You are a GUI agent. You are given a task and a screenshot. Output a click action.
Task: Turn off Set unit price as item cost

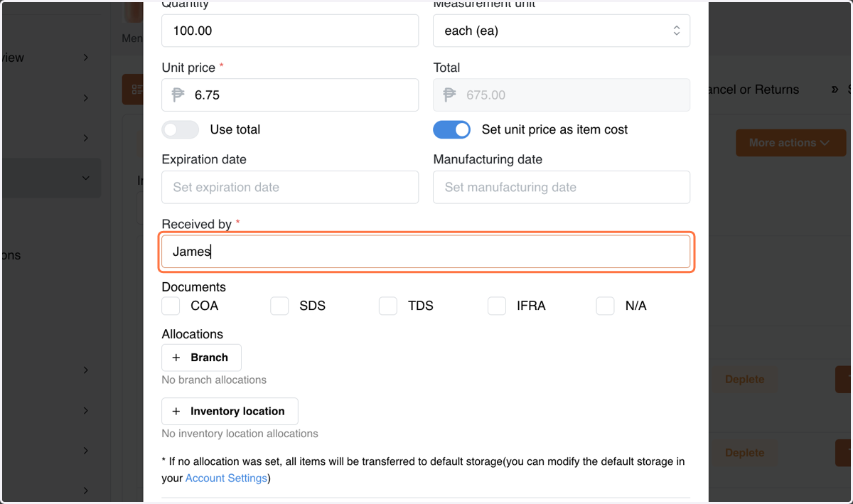click(452, 129)
